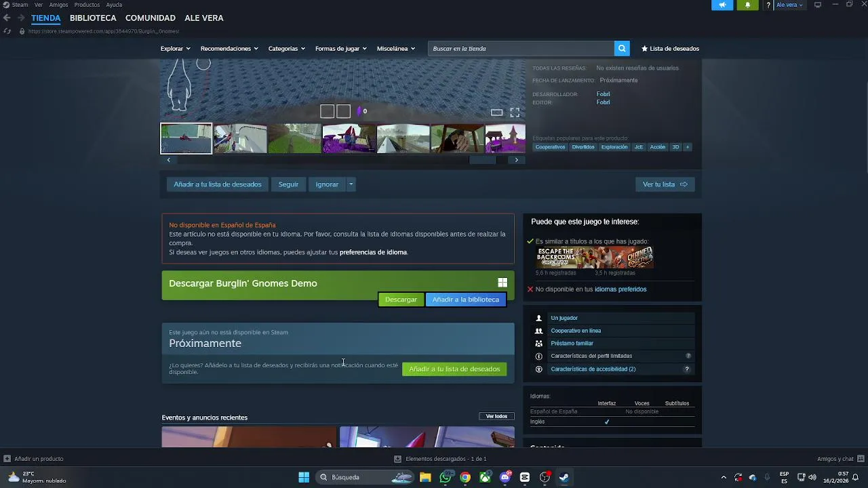Reload the store page

(7, 31)
